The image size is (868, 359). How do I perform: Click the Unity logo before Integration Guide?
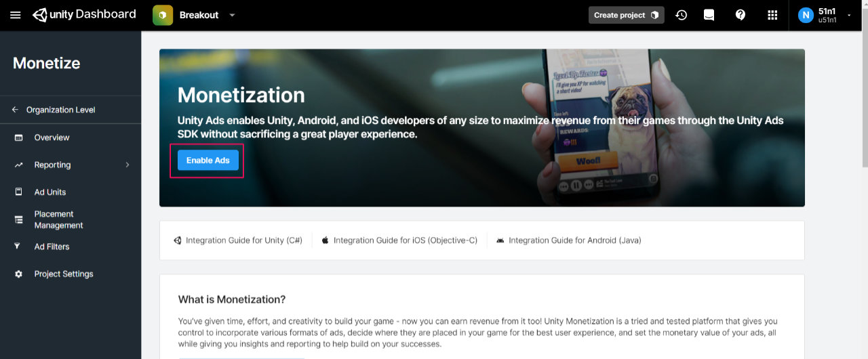coord(178,240)
